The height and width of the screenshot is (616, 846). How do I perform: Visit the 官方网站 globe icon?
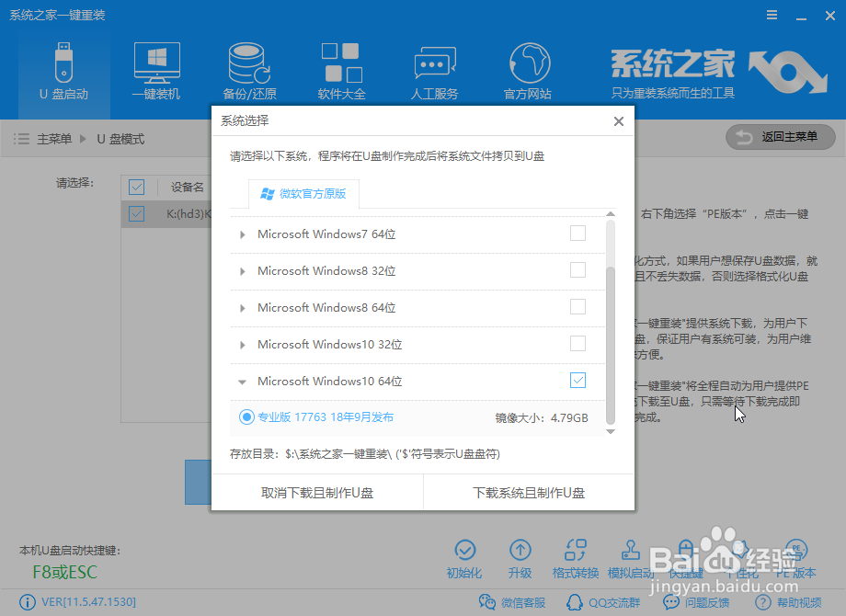528,72
